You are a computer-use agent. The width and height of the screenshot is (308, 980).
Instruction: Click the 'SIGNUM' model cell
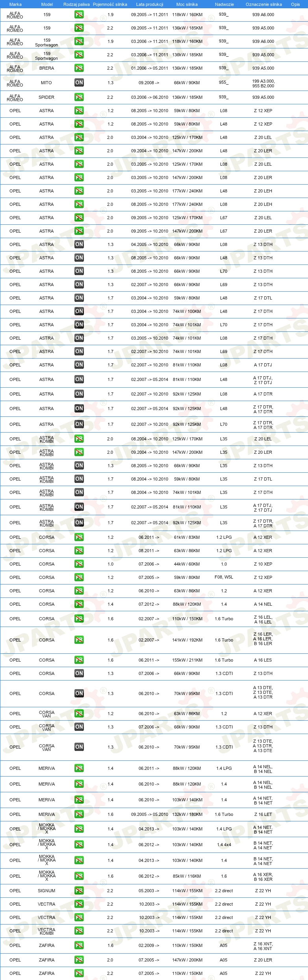click(46, 891)
